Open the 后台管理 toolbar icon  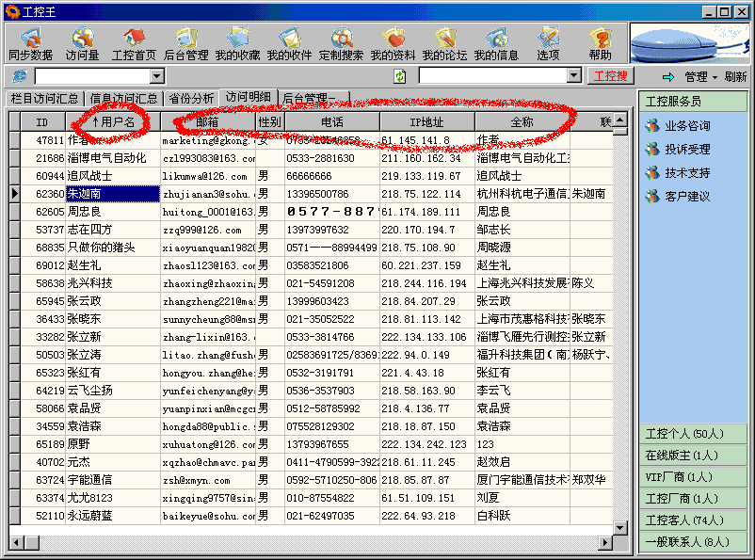(185, 43)
